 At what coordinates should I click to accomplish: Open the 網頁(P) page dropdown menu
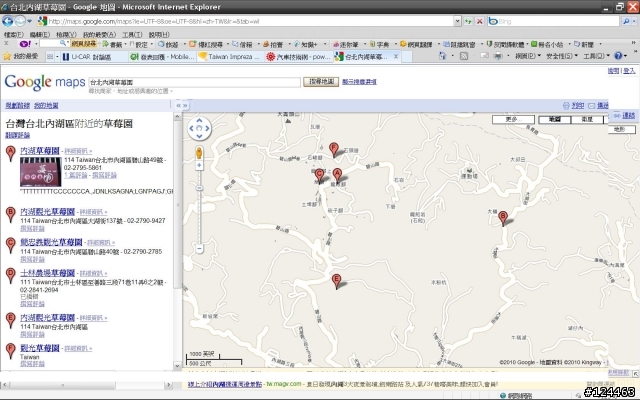[x=527, y=56]
